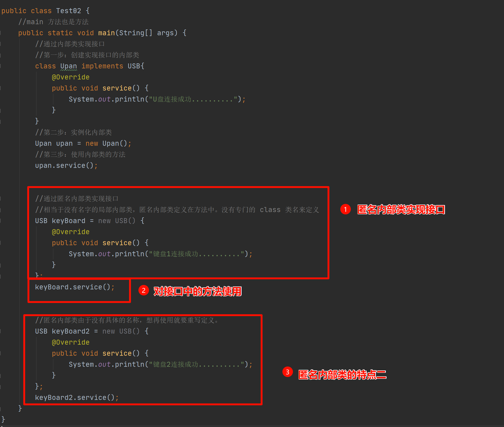This screenshot has height=427, width=504.
Task: Click the comment beginning "//相当于没有名字的局部内部类"
Action: pyautogui.click(x=177, y=210)
